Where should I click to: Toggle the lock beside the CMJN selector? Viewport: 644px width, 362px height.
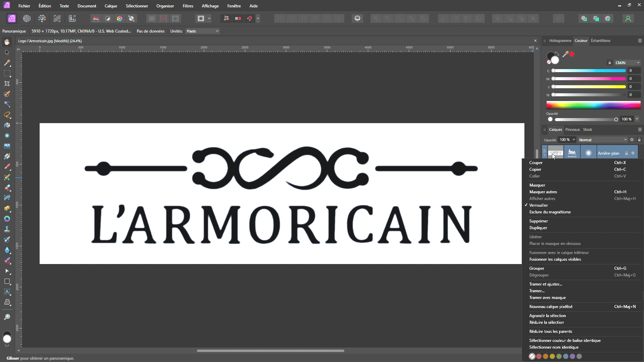pos(609,63)
